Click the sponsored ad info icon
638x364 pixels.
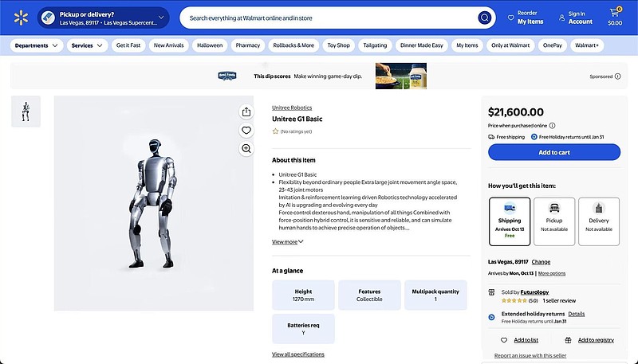coord(617,76)
